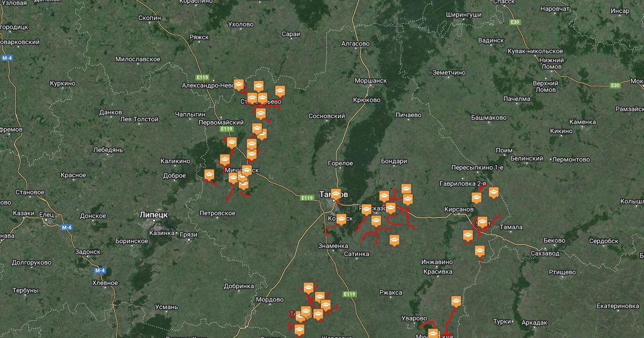The width and height of the screenshot is (644, 338).
Task: Click the M-4 road shield near Хлевное
Action: (99, 270)
